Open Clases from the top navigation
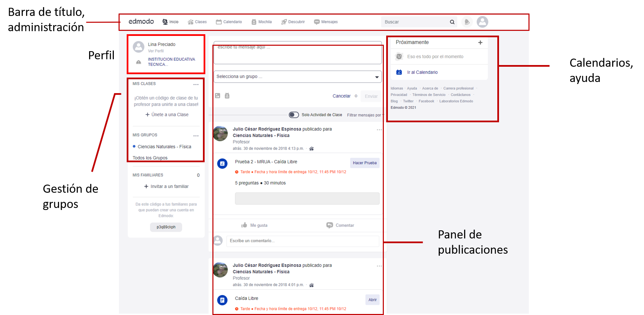 (197, 22)
